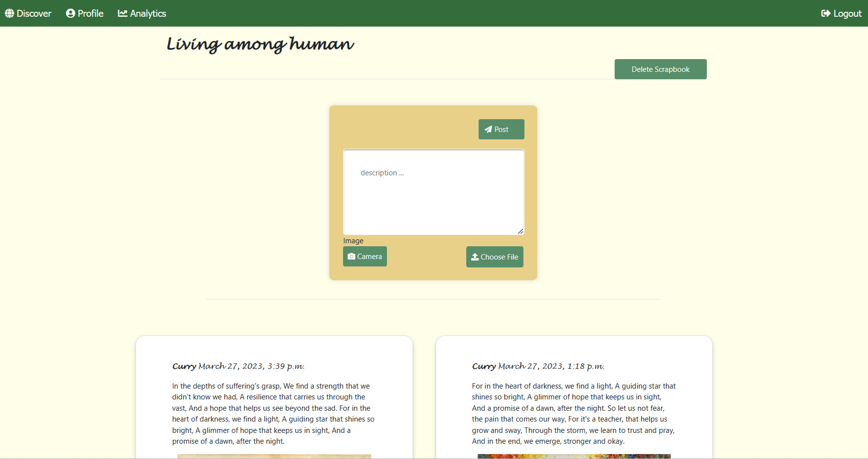Open the Discover page from the navbar
This screenshot has width=868, height=459.
[28, 13]
